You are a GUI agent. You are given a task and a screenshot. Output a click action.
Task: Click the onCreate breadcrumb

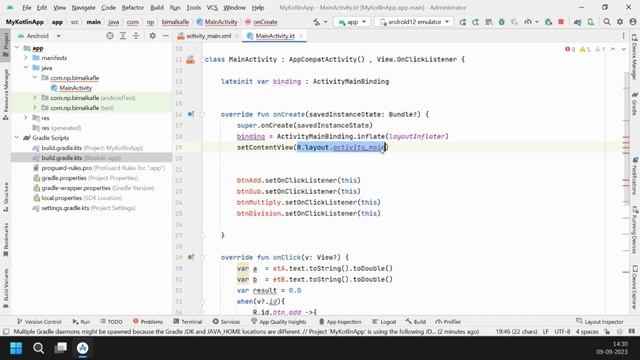[261, 22]
